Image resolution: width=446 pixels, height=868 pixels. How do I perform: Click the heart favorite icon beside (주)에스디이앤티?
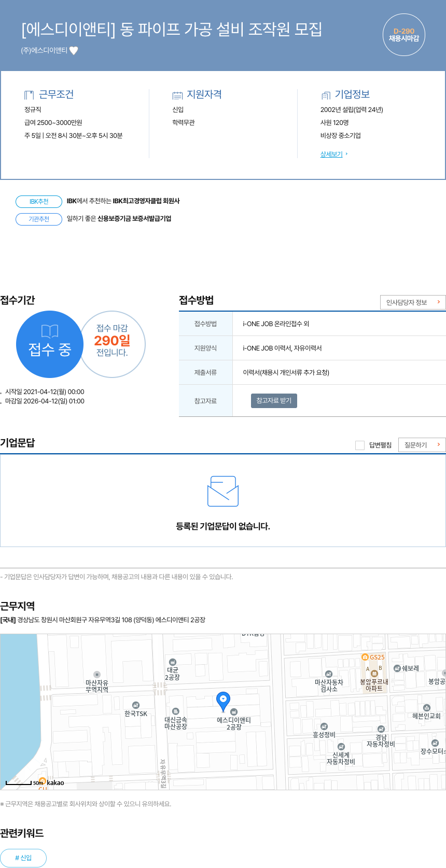point(74,50)
